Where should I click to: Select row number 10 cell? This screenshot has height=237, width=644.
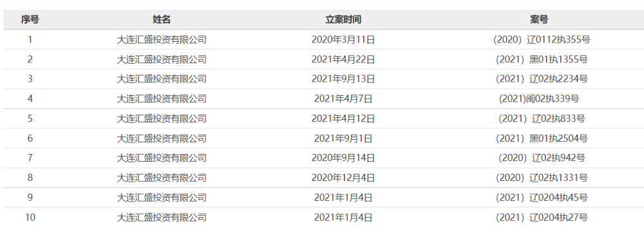coord(30,217)
